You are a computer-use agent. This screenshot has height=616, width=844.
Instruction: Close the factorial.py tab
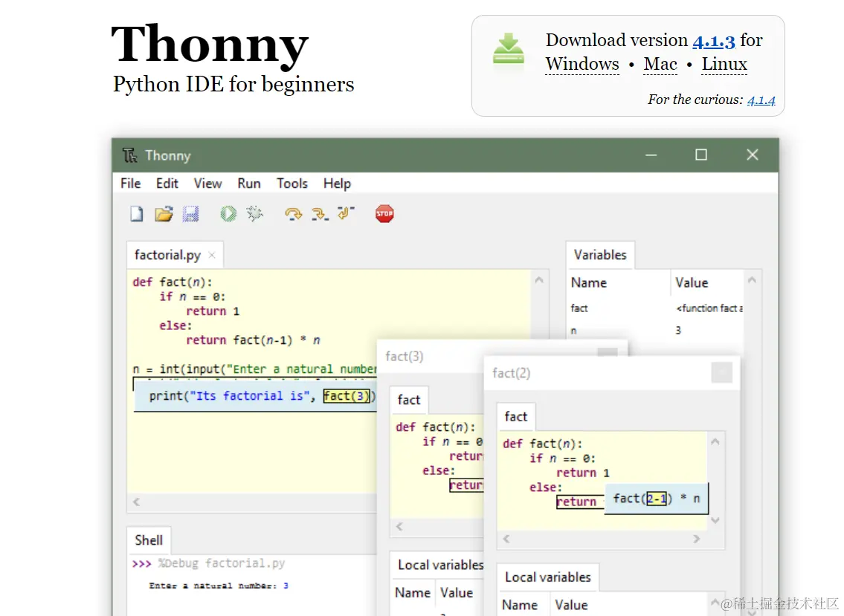[212, 255]
